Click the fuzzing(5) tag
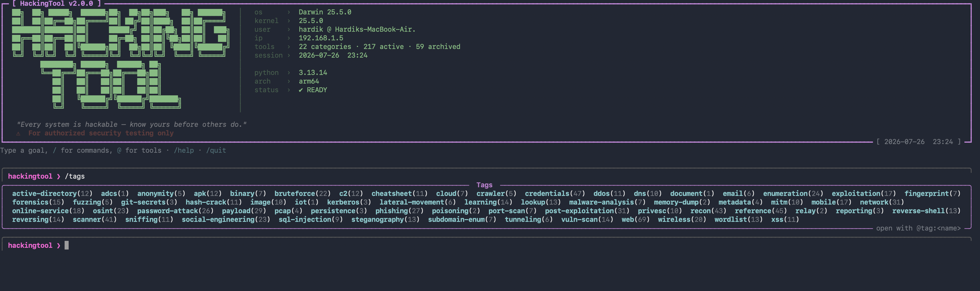The image size is (980, 291). coord(93,202)
